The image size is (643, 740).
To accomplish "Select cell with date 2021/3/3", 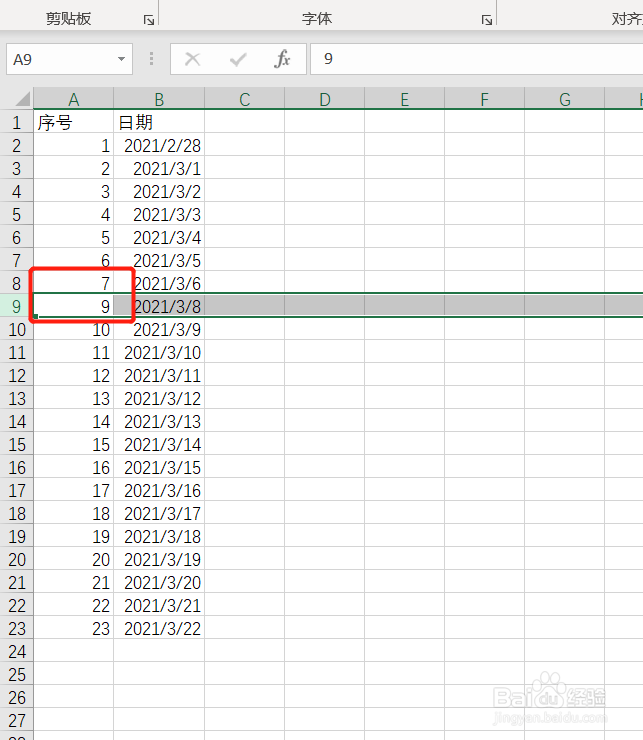I will (x=159, y=215).
